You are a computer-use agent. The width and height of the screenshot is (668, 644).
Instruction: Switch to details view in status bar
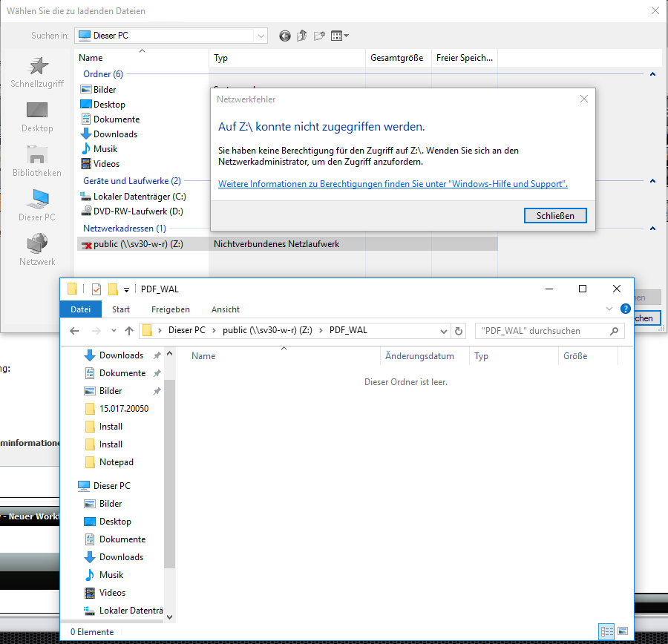[606, 631]
